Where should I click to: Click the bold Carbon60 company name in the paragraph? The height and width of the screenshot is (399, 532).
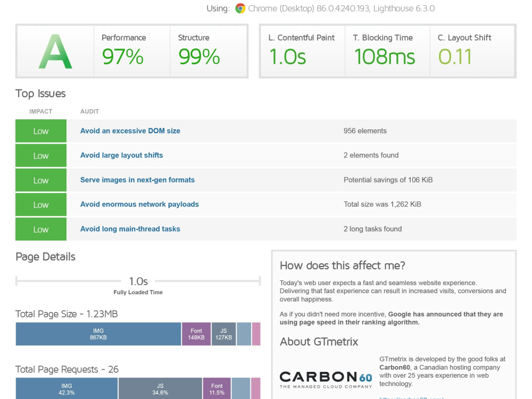(x=395, y=368)
